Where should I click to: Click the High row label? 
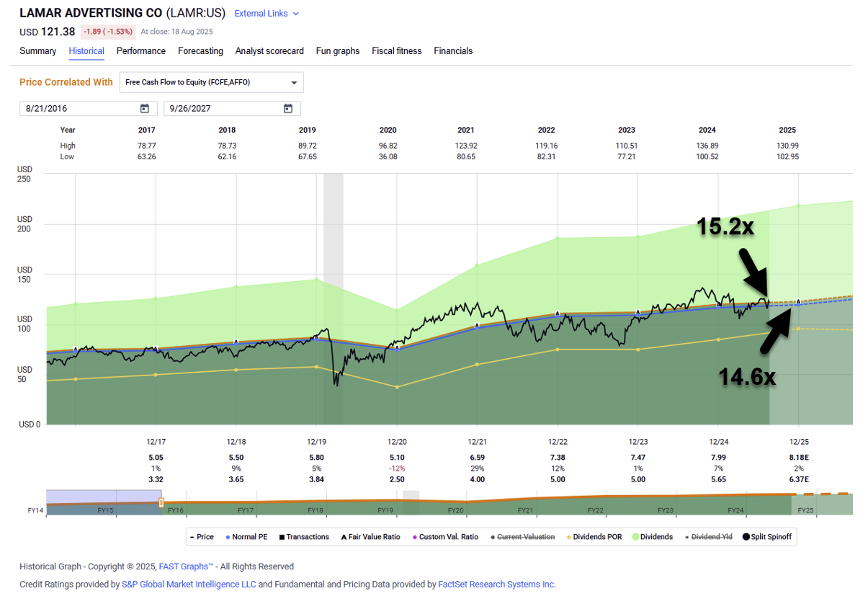[68, 146]
